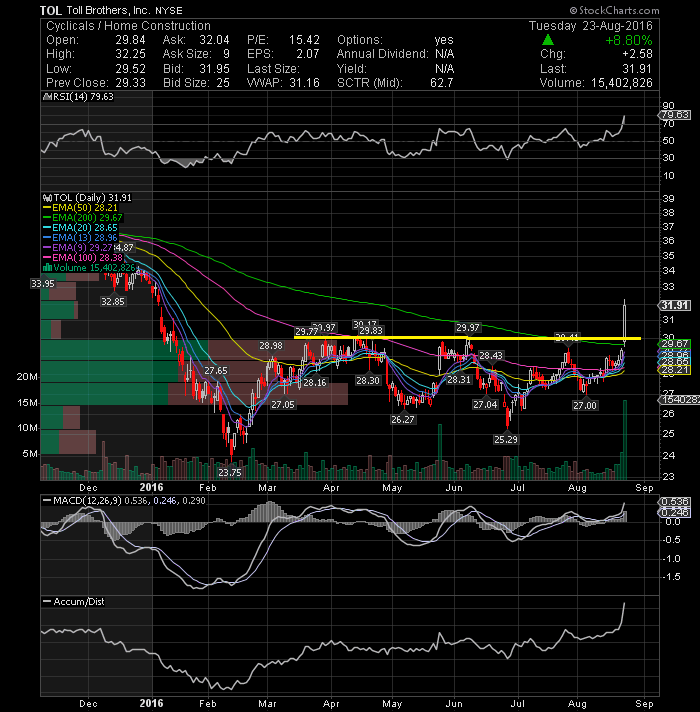Click the volume bars icon in legend

point(47,267)
